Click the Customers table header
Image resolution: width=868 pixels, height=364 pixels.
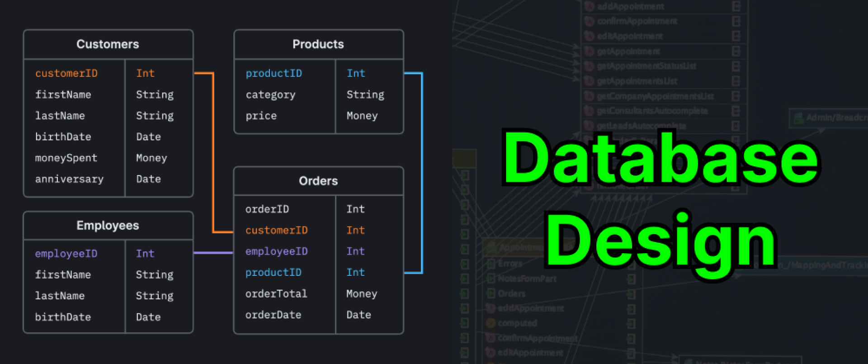coord(108,44)
